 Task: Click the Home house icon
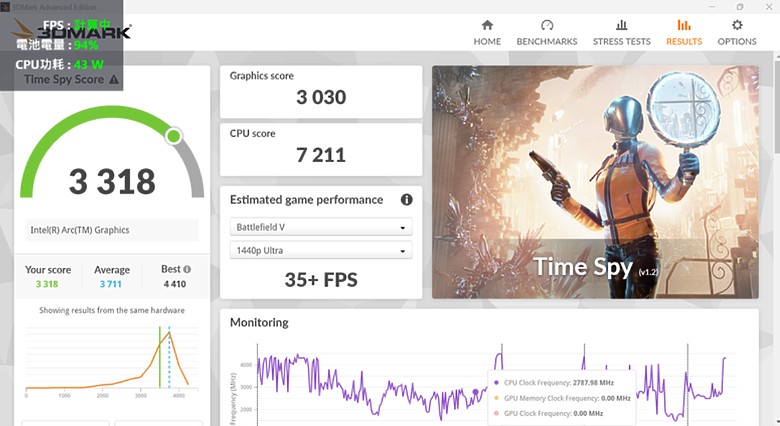click(x=488, y=25)
